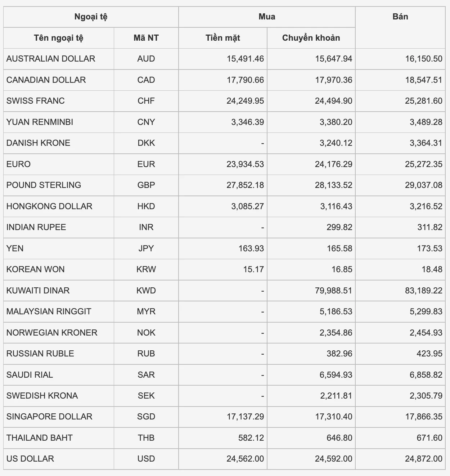The height and width of the screenshot is (476, 450).
Task: Click the KUWAITI DINAR sell rate 83,189.22
Action: (423, 291)
